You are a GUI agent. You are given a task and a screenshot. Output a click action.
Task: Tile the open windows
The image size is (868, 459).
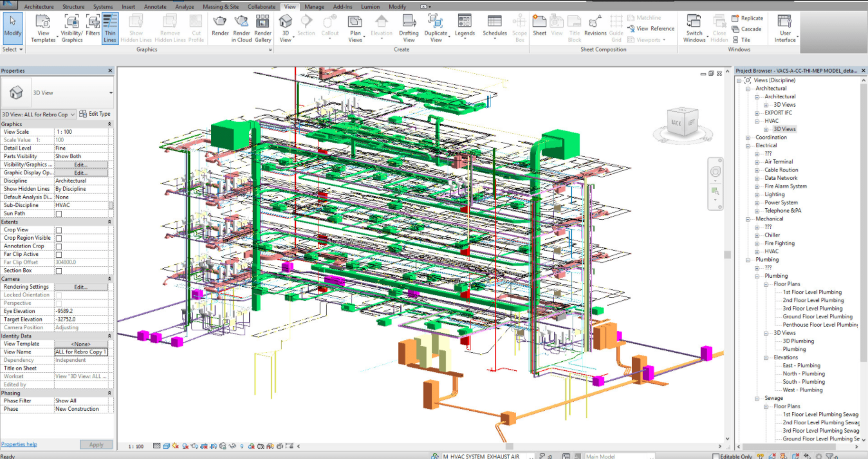pos(741,39)
